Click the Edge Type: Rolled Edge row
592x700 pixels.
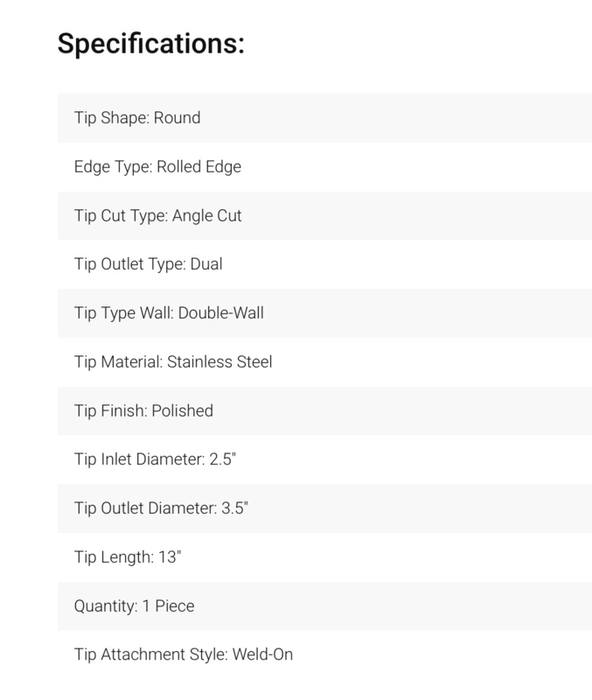(324, 166)
